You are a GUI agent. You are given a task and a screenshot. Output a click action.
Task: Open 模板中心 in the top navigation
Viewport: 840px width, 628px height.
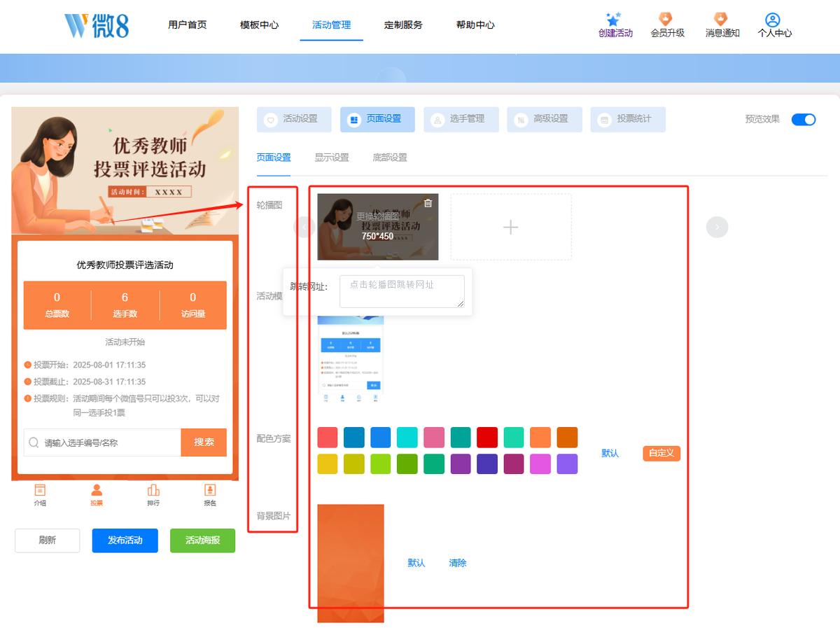click(x=259, y=25)
